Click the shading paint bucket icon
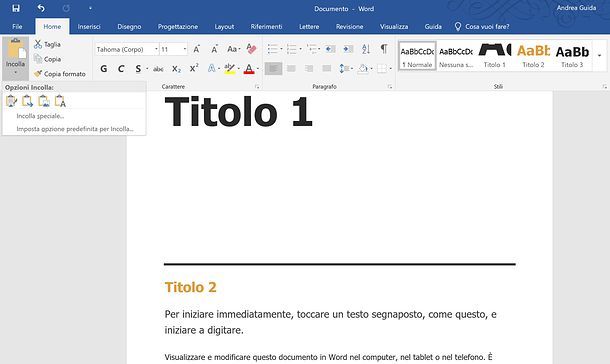This screenshot has width=610, height=364. pyautogui.click(x=363, y=69)
